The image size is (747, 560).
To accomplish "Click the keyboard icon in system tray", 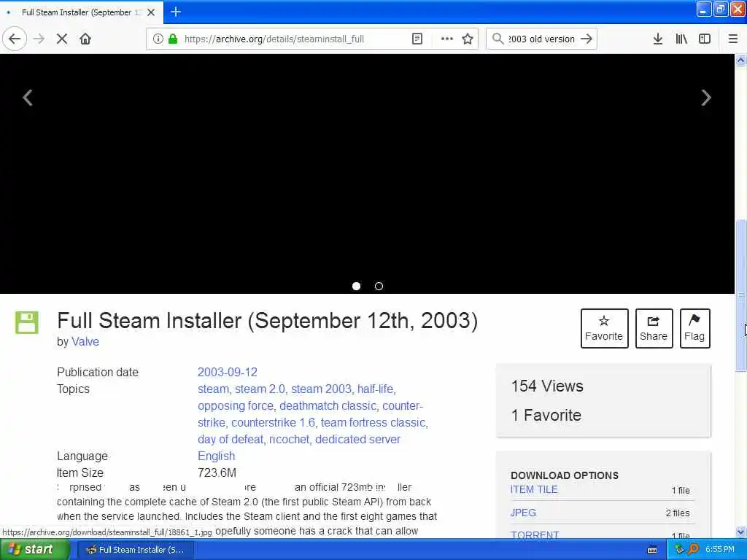I will tap(652, 550).
